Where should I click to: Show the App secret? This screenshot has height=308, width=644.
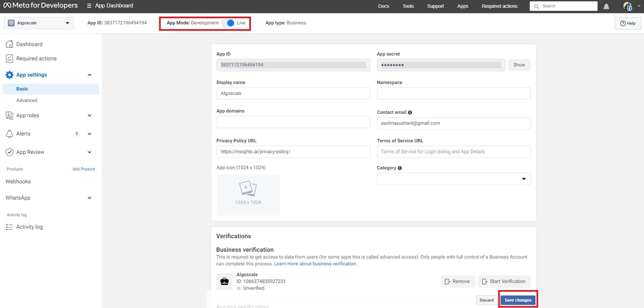(519, 65)
